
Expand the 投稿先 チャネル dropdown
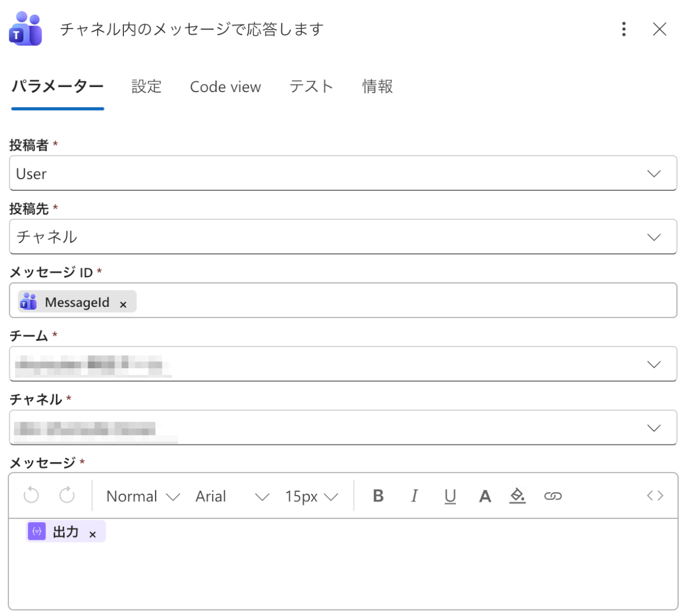pos(654,237)
